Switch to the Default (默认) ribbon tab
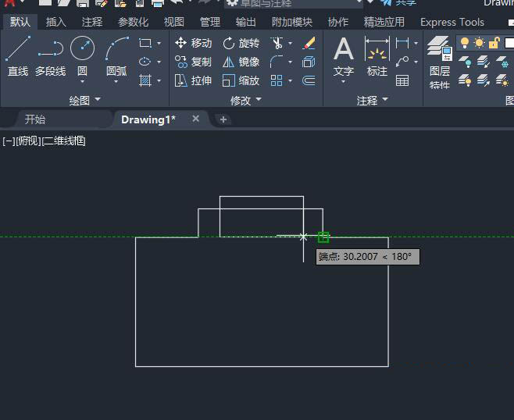 20,22
